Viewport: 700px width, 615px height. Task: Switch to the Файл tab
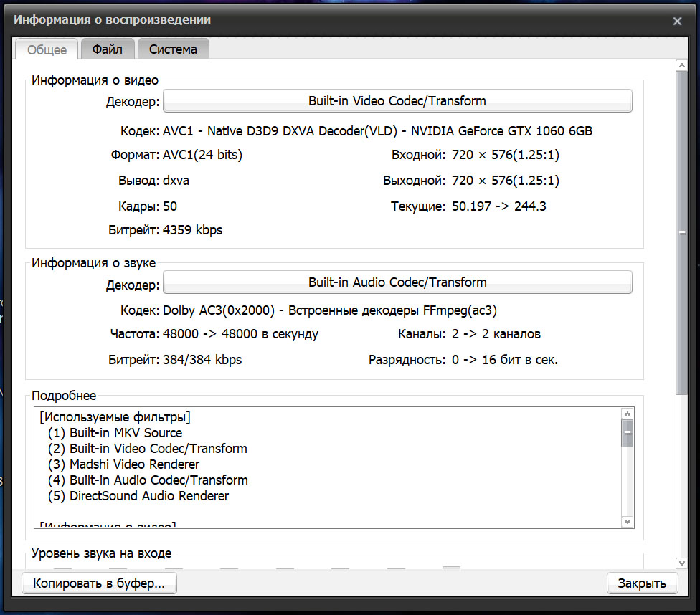108,49
